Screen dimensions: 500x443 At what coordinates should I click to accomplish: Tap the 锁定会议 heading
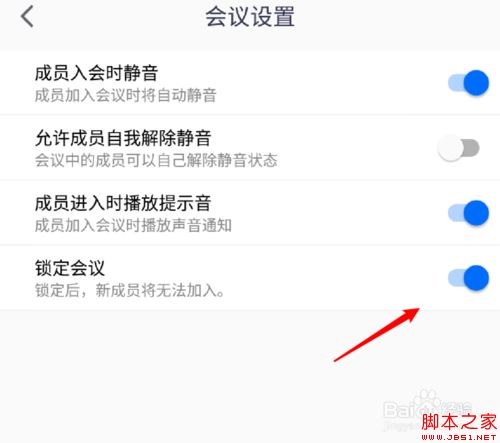pos(70,268)
